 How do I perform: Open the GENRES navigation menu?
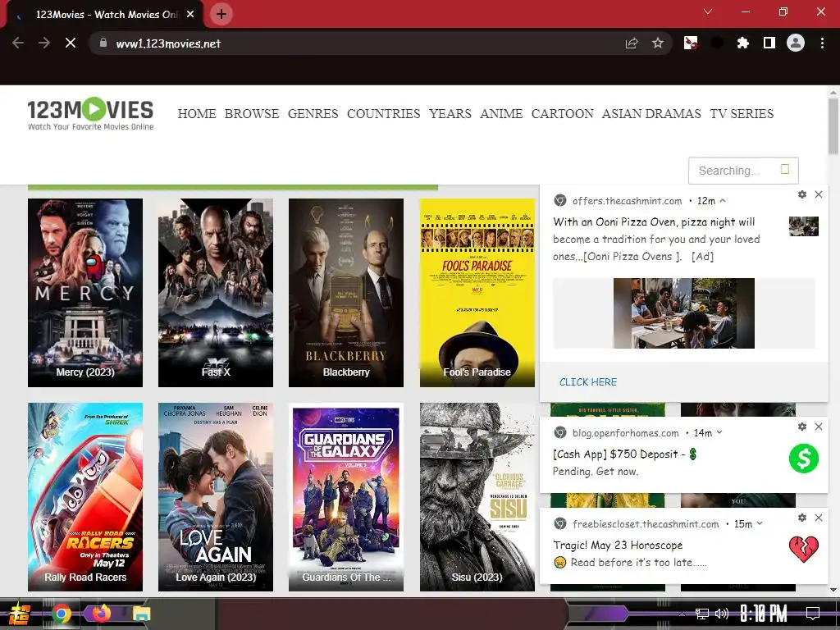point(313,113)
